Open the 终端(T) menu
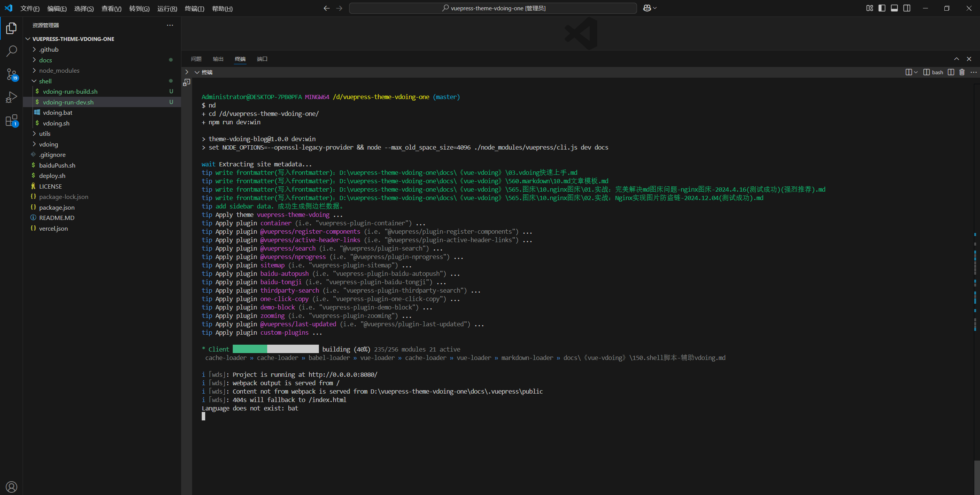This screenshot has height=495, width=980. [194, 8]
